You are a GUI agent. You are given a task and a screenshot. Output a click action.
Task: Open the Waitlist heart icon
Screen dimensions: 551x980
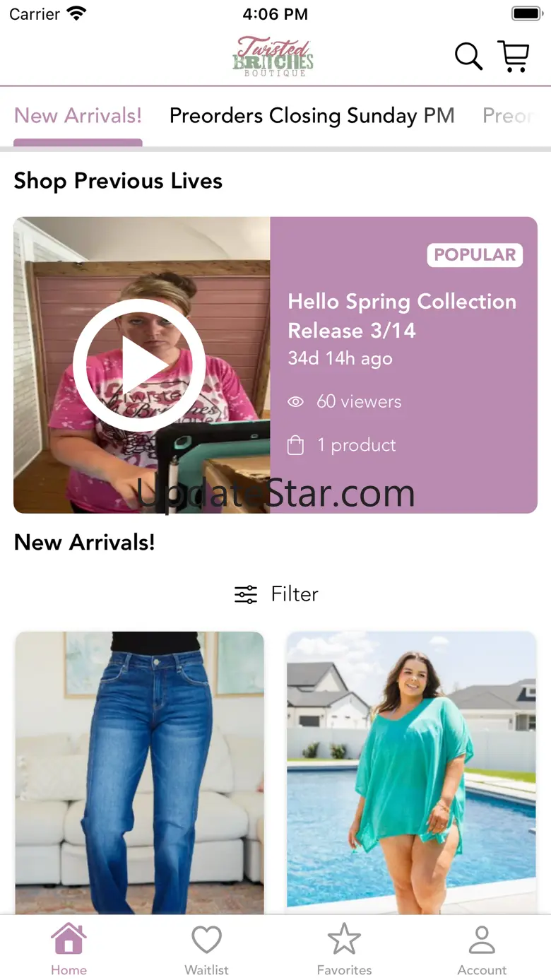pos(207,940)
